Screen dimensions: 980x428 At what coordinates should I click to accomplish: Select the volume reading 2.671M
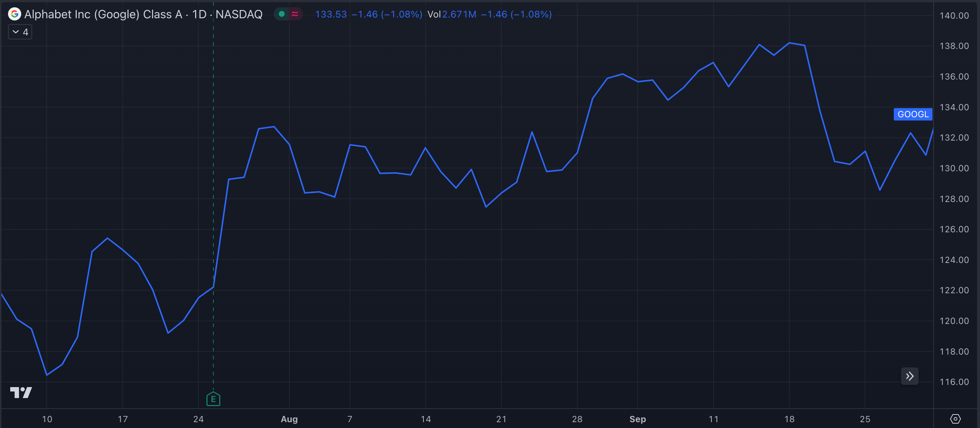pyautogui.click(x=459, y=15)
